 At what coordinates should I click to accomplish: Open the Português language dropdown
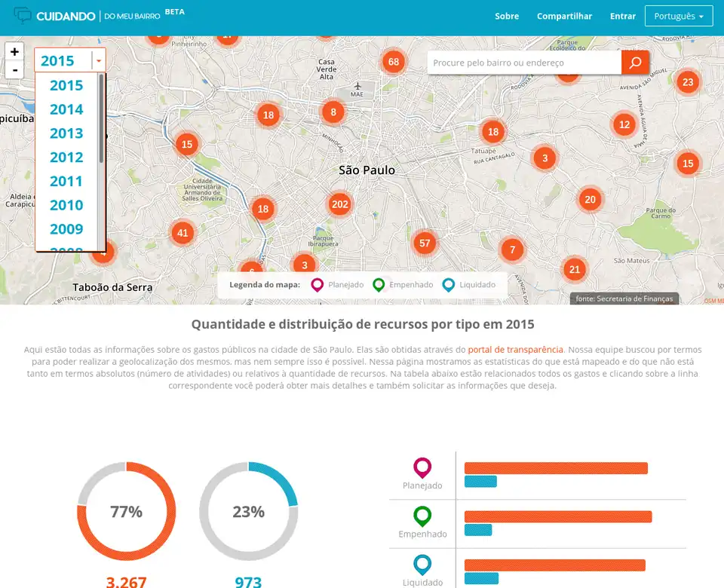tap(678, 16)
